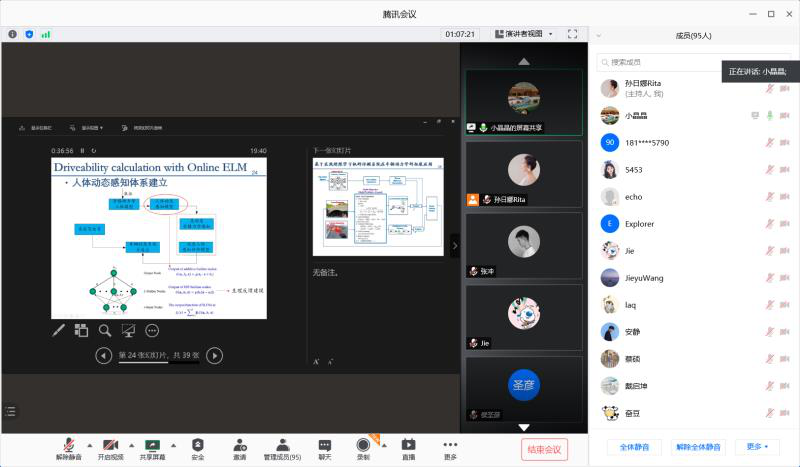Open 管理成员 member management
Image resolution: width=800 pixels, height=467 pixels.
(282, 444)
